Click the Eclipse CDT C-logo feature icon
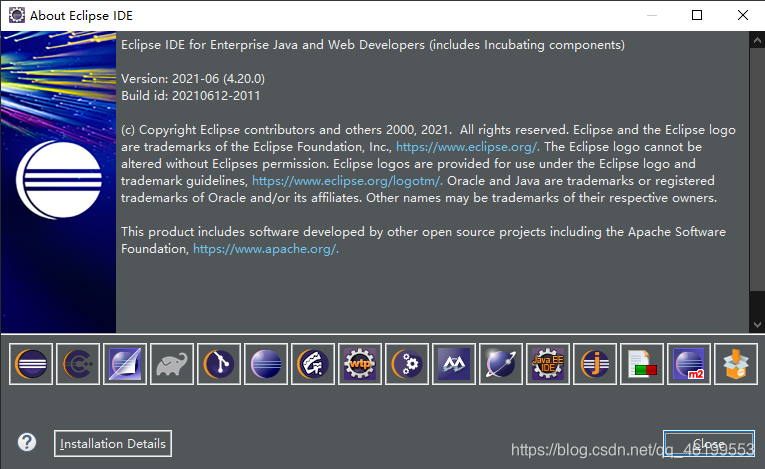This screenshot has height=469, width=765. click(78, 364)
